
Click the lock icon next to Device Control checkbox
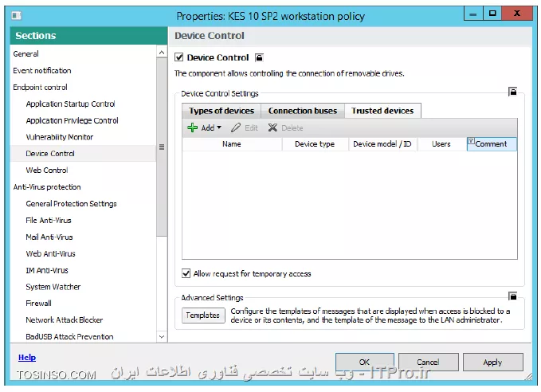point(259,57)
